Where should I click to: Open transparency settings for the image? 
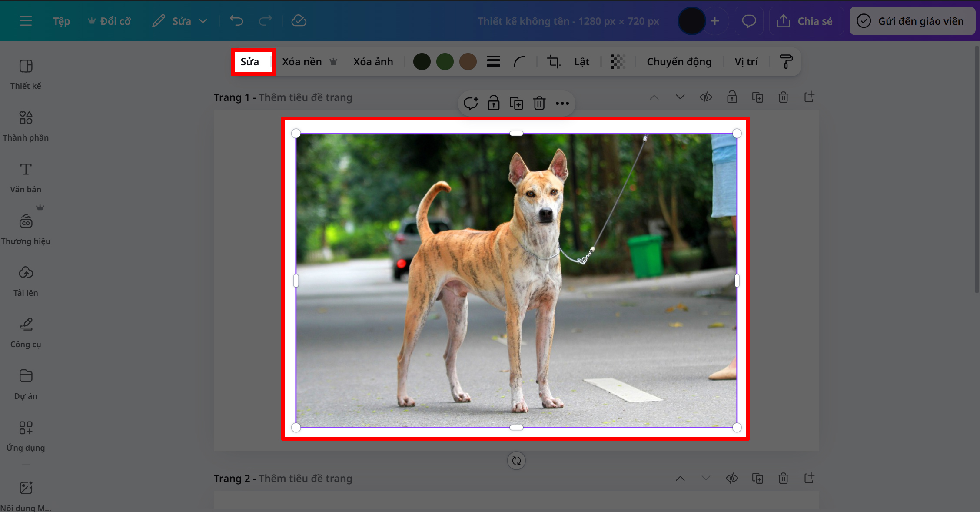[x=618, y=61]
